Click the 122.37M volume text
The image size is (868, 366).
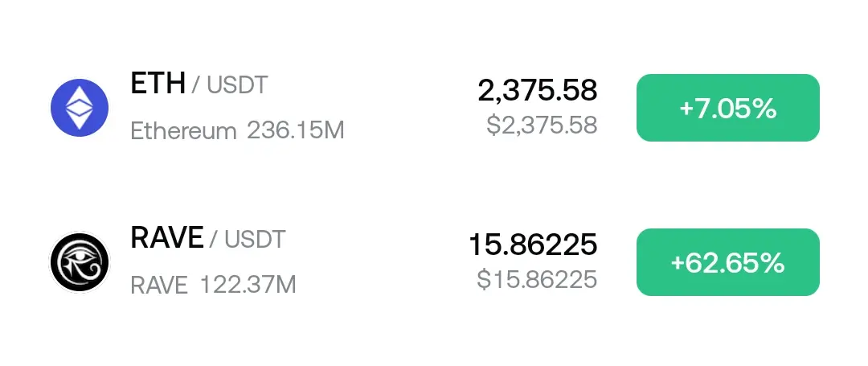[248, 286]
